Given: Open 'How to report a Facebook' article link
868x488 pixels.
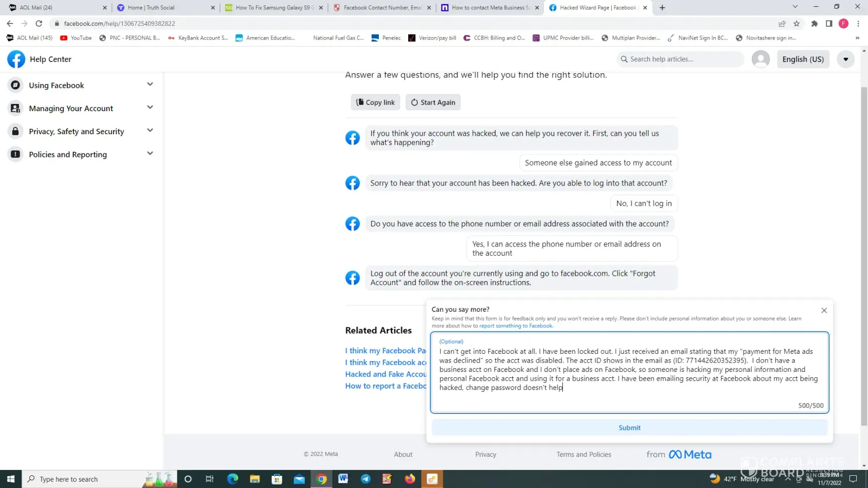Looking at the screenshot, I should [x=386, y=386].
